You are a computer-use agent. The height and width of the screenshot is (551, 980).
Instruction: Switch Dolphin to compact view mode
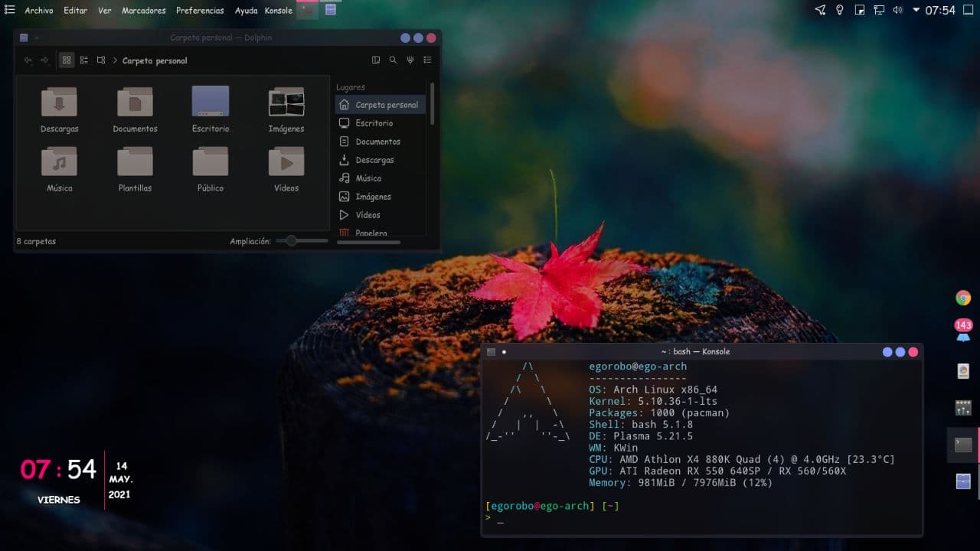pyautogui.click(x=84, y=60)
